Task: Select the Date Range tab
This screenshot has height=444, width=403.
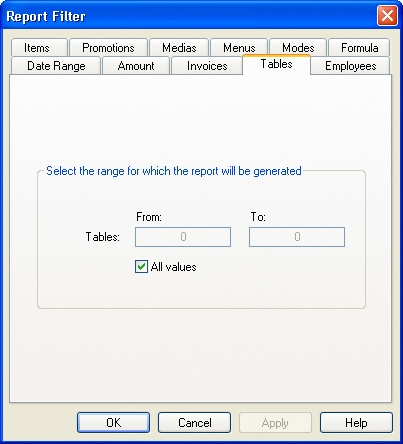Action: tap(56, 66)
